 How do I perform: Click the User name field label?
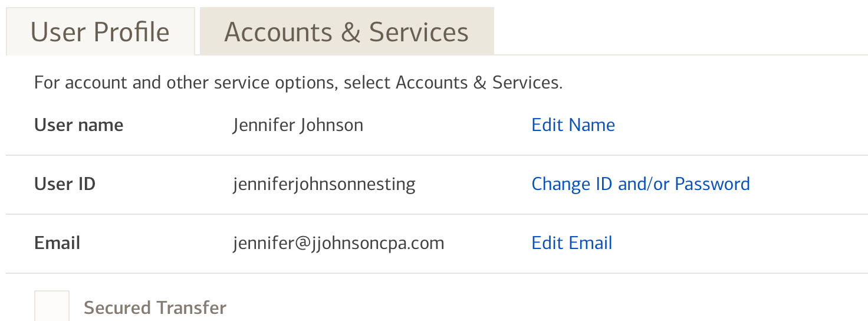pyautogui.click(x=79, y=125)
